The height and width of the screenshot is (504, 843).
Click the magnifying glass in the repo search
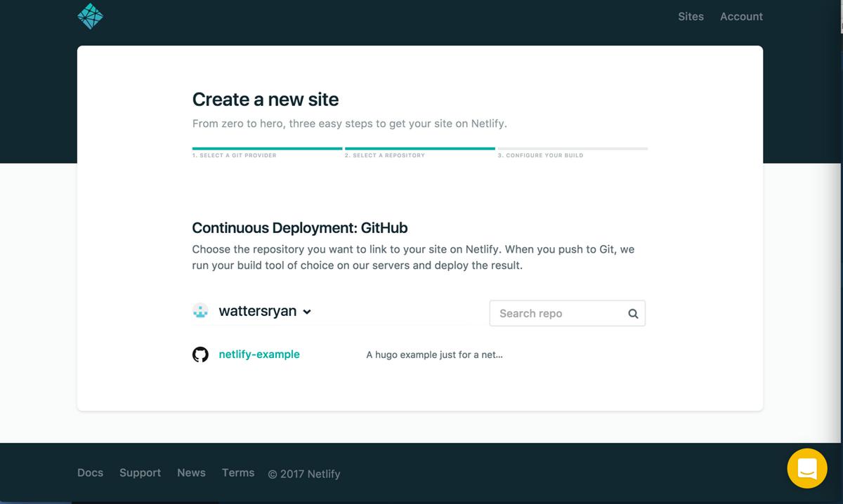[633, 313]
